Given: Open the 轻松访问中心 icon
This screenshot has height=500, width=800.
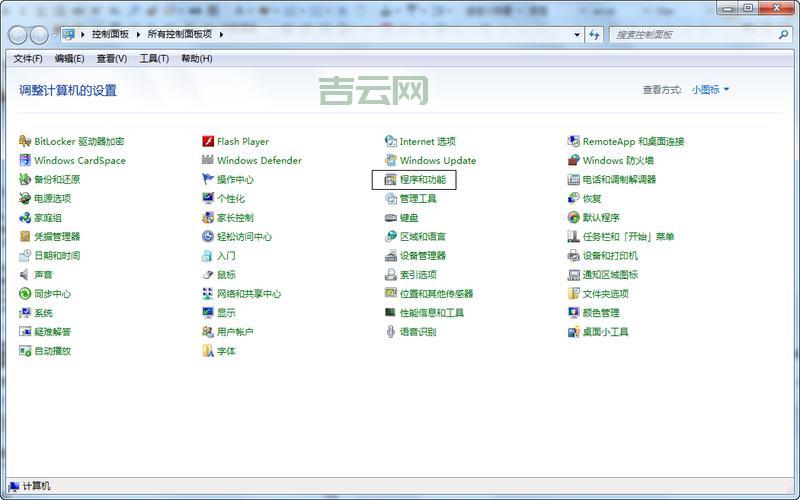Looking at the screenshot, I should [x=208, y=236].
